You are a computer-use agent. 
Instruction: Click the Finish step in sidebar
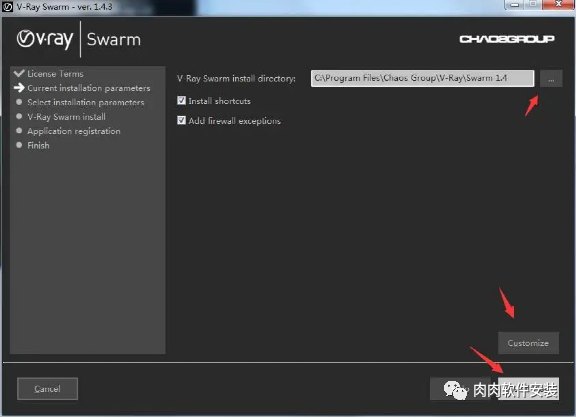38,145
